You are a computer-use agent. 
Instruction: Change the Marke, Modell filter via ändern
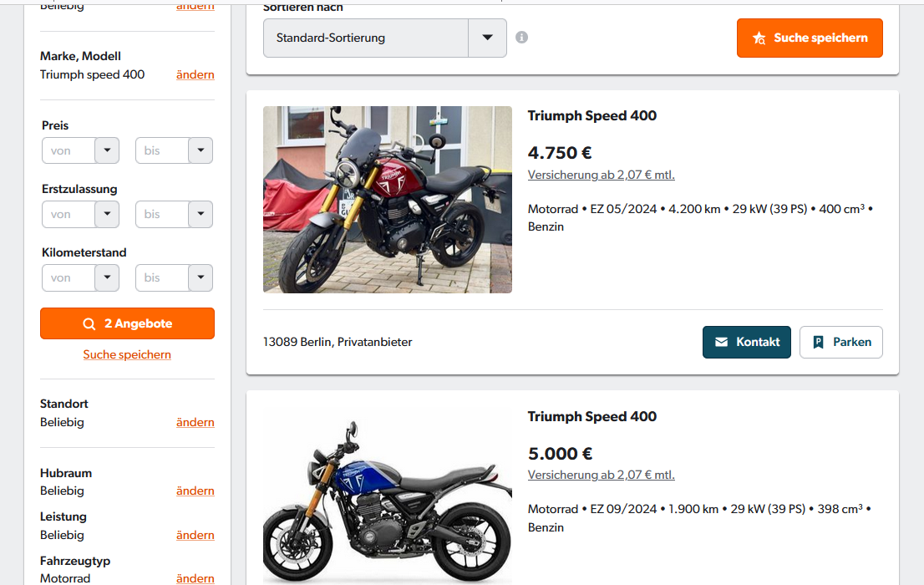pos(195,74)
